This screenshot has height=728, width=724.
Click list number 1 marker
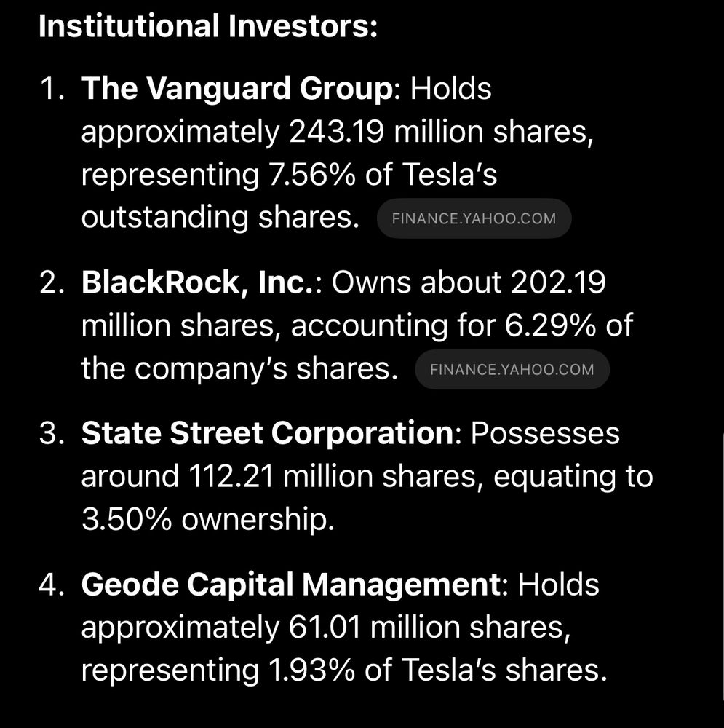tap(52, 88)
